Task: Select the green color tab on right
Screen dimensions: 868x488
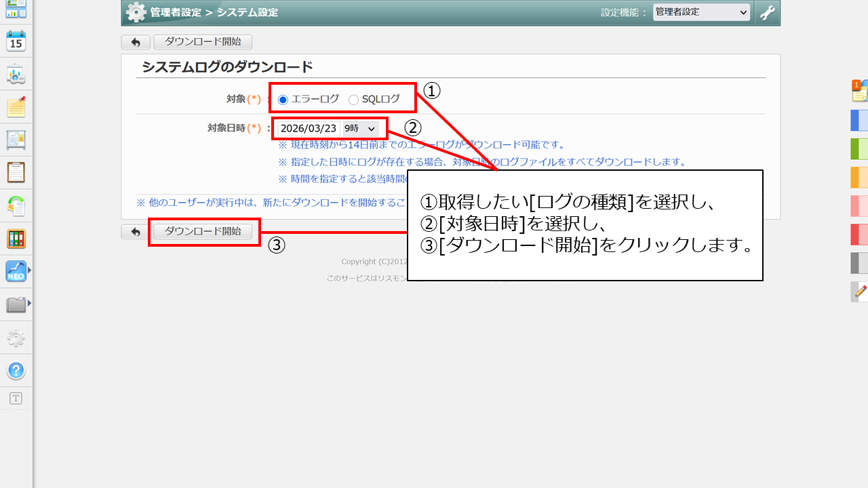Action: click(860, 148)
